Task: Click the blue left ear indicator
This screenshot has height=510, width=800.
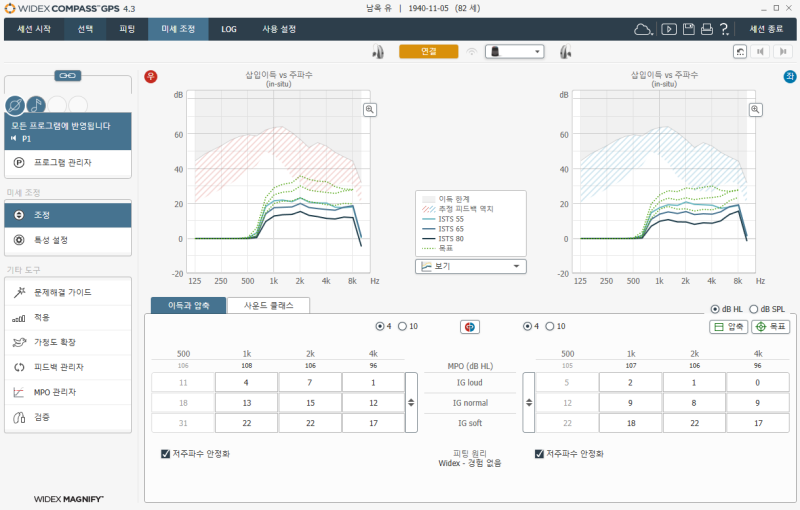Action: click(790, 76)
